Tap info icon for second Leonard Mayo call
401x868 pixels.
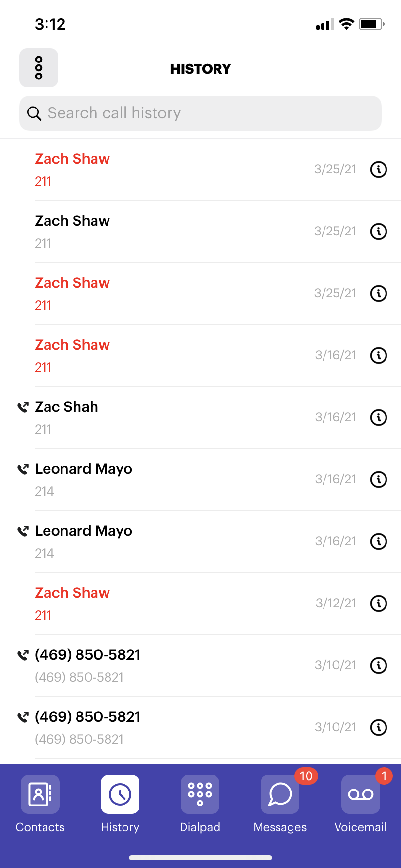pyautogui.click(x=379, y=542)
